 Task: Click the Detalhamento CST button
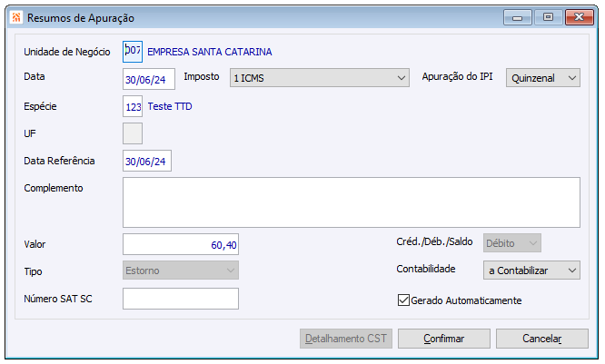pos(345,339)
